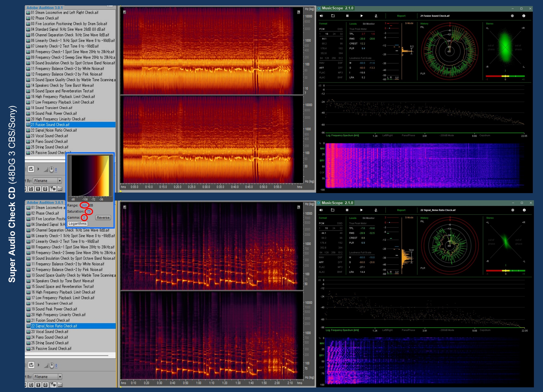Screen dimensions: 543x392
Task: Toggle show audio files icon in lower Audition panel
Action: (x=45, y=385)
